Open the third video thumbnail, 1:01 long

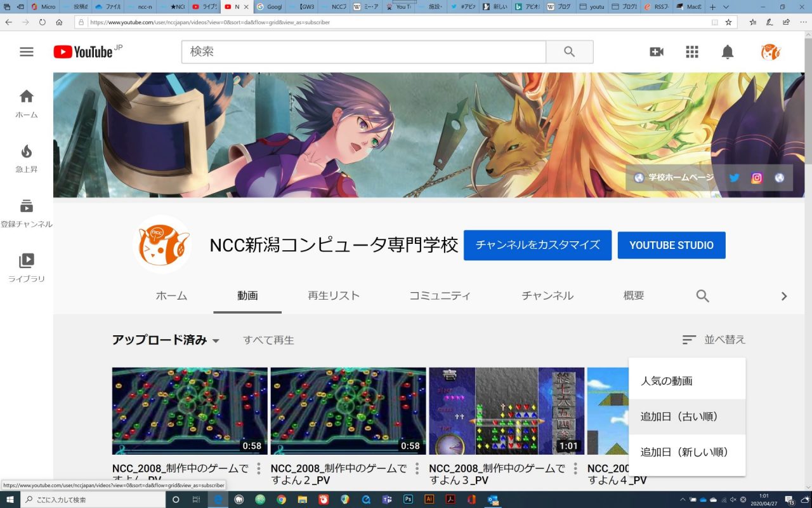pos(506,411)
